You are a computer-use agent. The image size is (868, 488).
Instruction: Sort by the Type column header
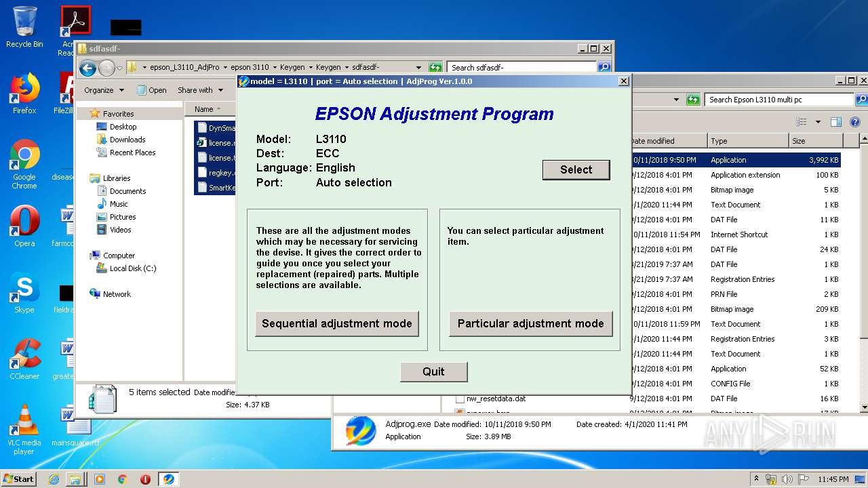point(747,141)
